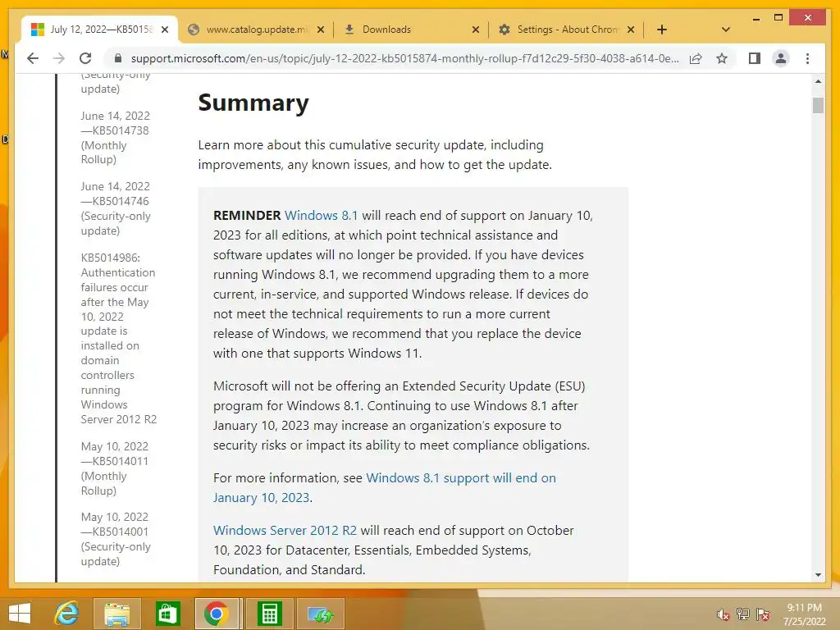Viewport: 840px width, 630px height.
Task: Open the Windows 8.1 link in reminder
Action: tap(321, 216)
